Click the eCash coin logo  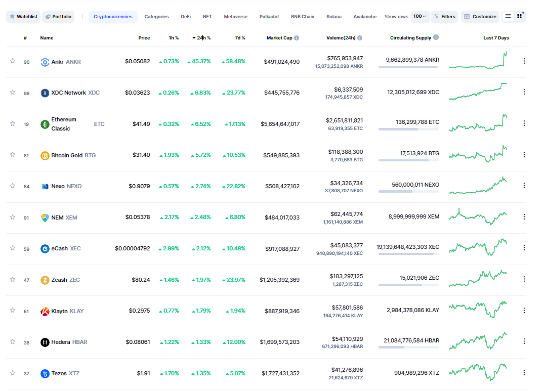[x=45, y=249]
